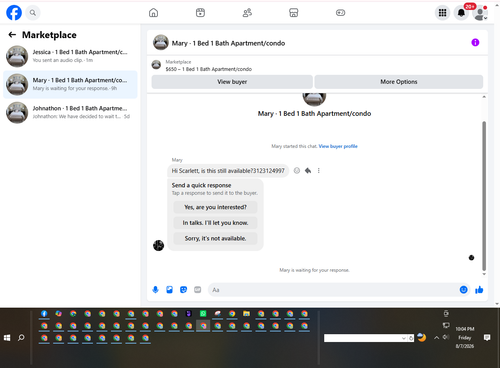Viewport: 500px width, 368px height.
Task: Go to the Home feed icon
Action: point(153,13)
